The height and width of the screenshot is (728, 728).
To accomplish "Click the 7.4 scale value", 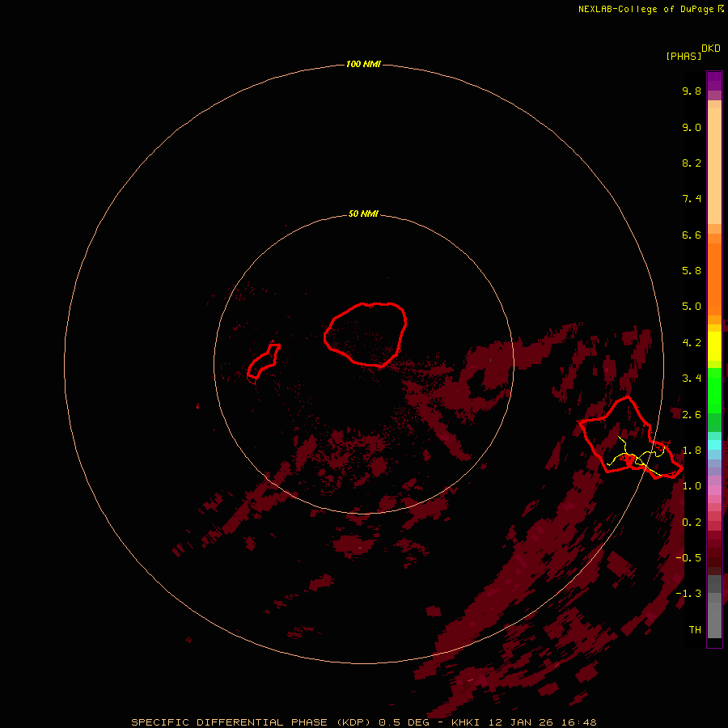I will pyautogui.click(x=692, y=199).
